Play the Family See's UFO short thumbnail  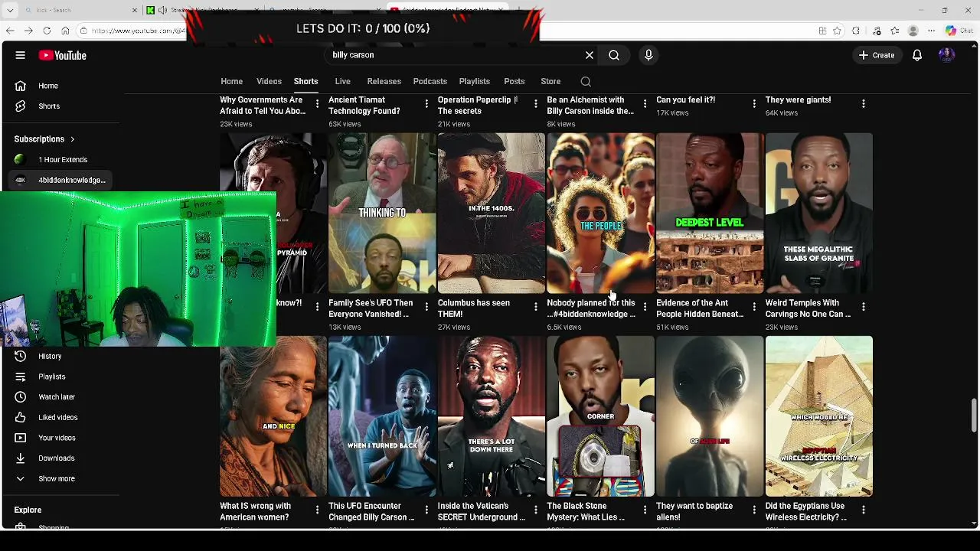pyautogui.click(x=382, y=214)
